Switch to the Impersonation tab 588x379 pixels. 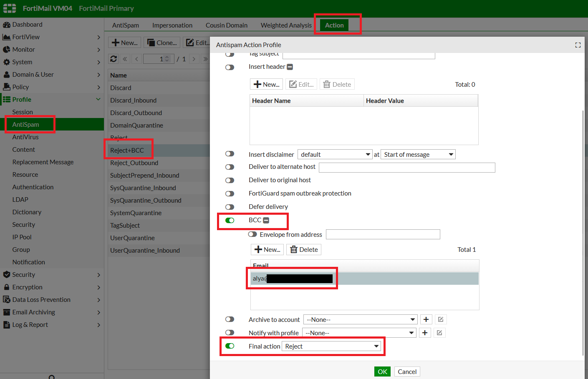172,25
